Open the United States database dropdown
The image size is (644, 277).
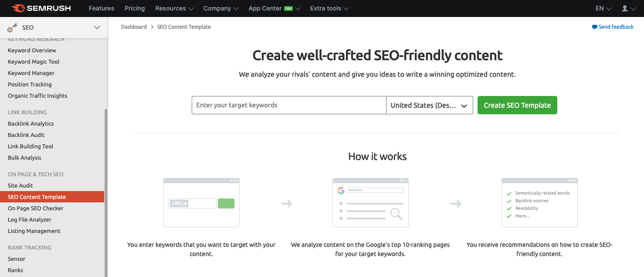(429, 105)
